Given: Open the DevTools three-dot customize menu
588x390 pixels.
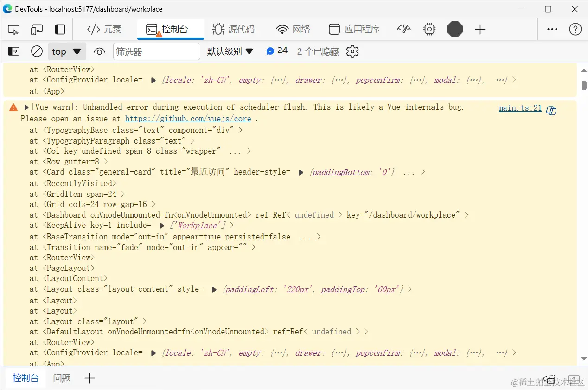Looking at the screenshot, I should tap(552, 29).
